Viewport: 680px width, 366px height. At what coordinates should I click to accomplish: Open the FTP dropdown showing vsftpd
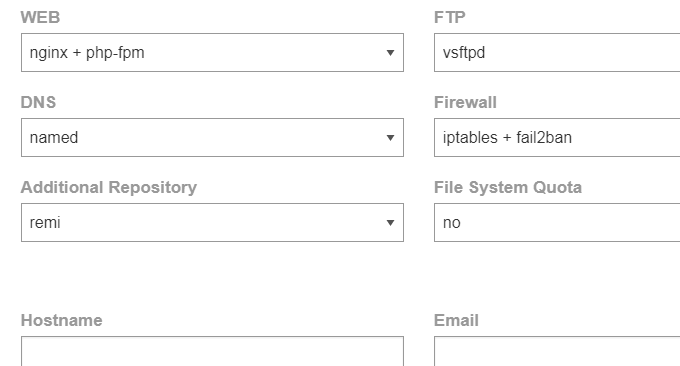click(557, 52)
